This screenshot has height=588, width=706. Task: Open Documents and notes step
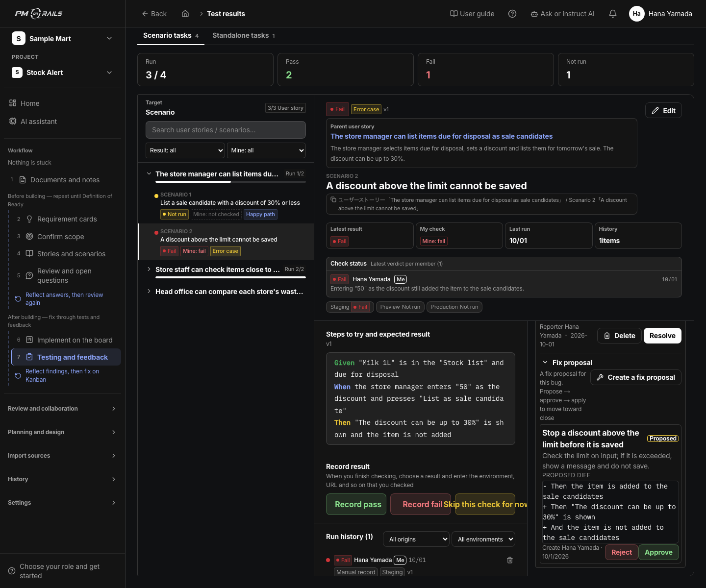tap(62, 180)
